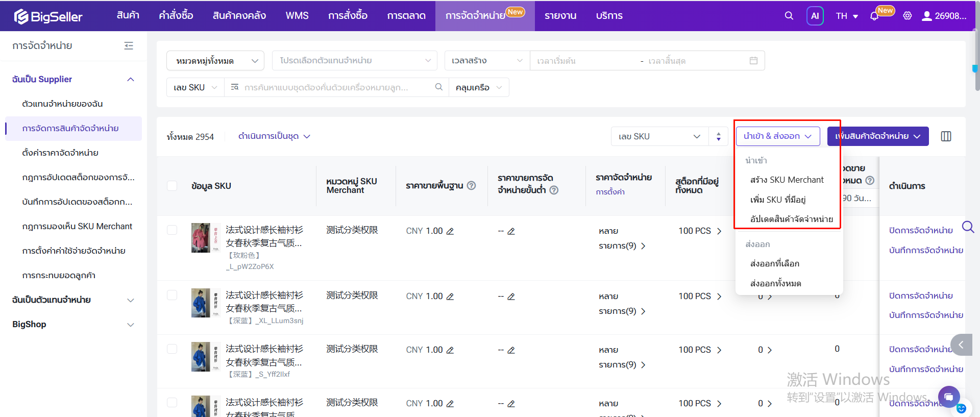Check the second product row checkbox
980x417 pixels.
[172, 295]
